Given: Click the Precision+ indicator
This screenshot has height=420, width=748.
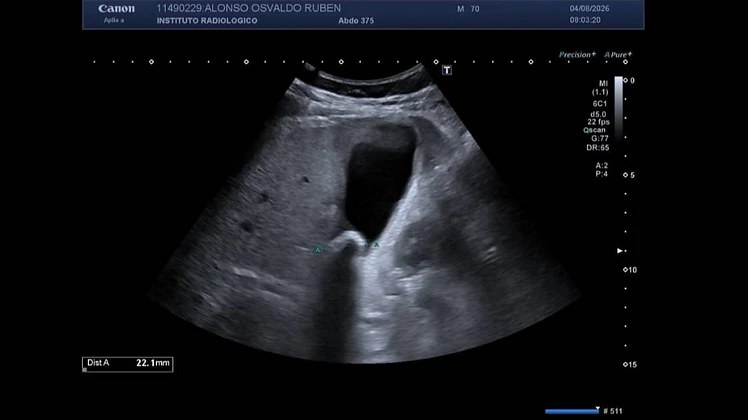Looking at the screenshot, I should 577,54.
